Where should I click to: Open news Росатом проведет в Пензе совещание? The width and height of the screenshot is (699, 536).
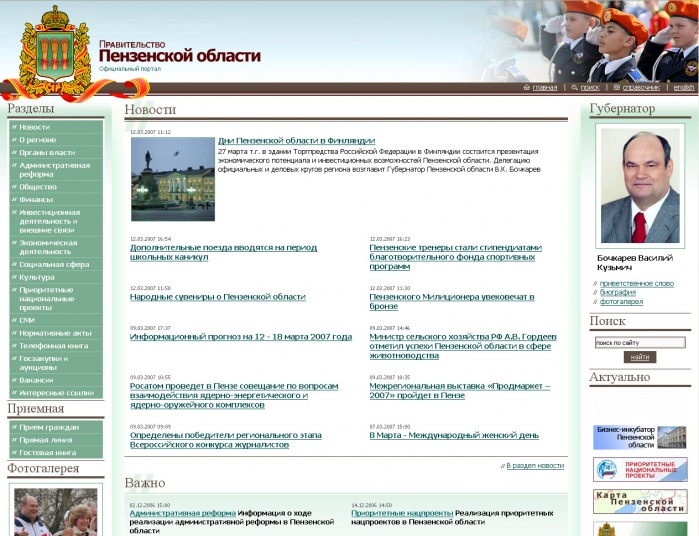click(234, 395)
